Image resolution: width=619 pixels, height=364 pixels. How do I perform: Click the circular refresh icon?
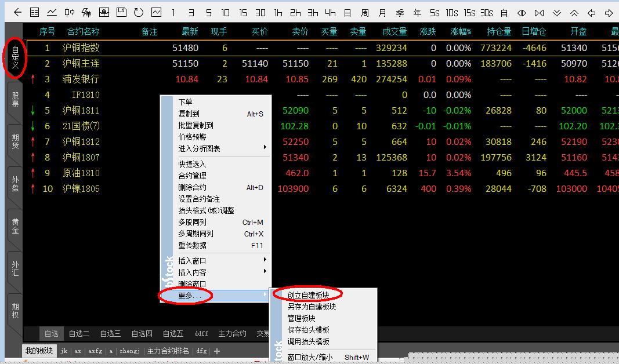coord(139,13)
